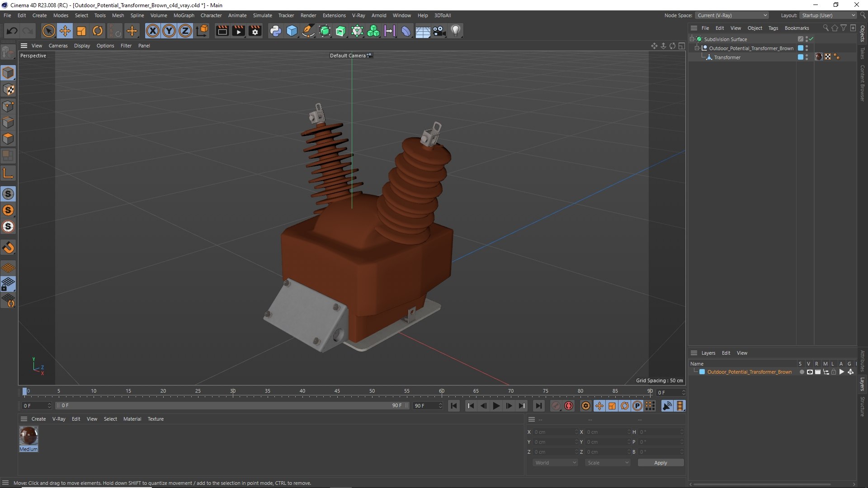Screen dimensions: 868x488
Task: Toggle X axis lock
Action: pos(153,31)
